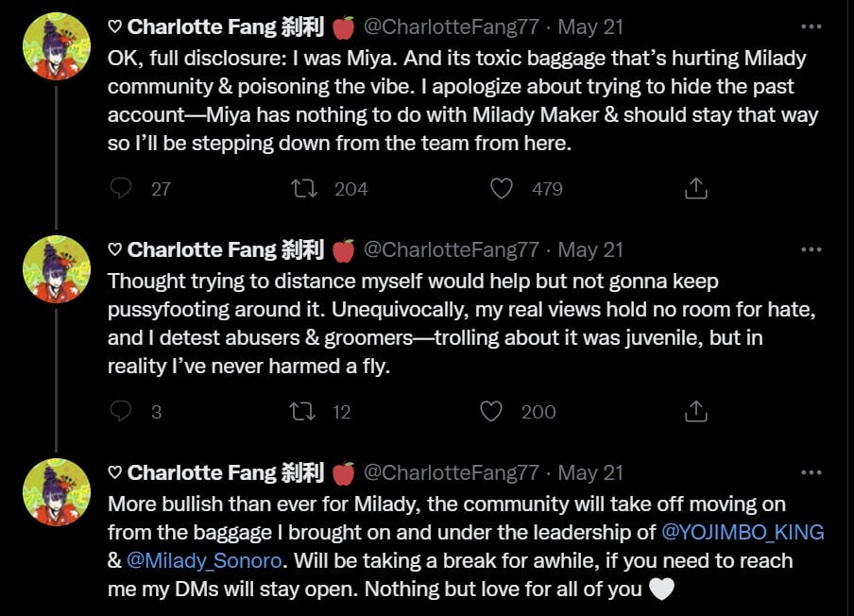854x616 pixels.
Task: Share the second 'pussyfooting' tweet
Action: pyautogui.click(x=695, y=411)
